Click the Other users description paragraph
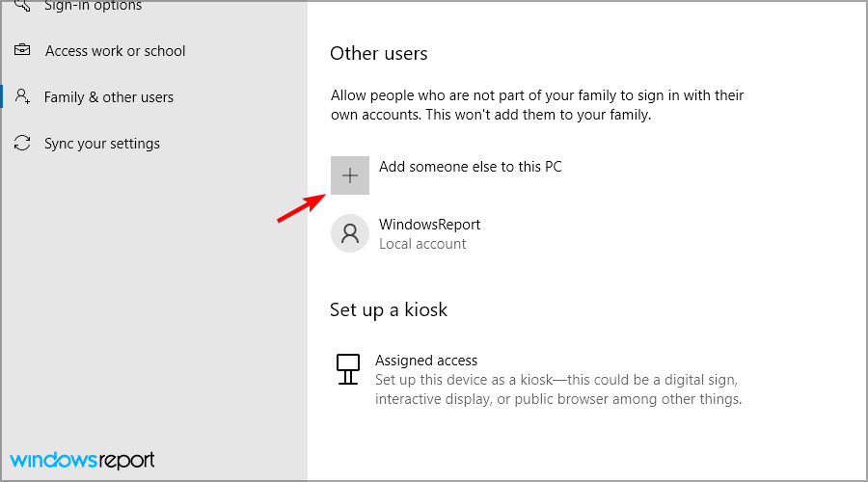 point(537,105)
